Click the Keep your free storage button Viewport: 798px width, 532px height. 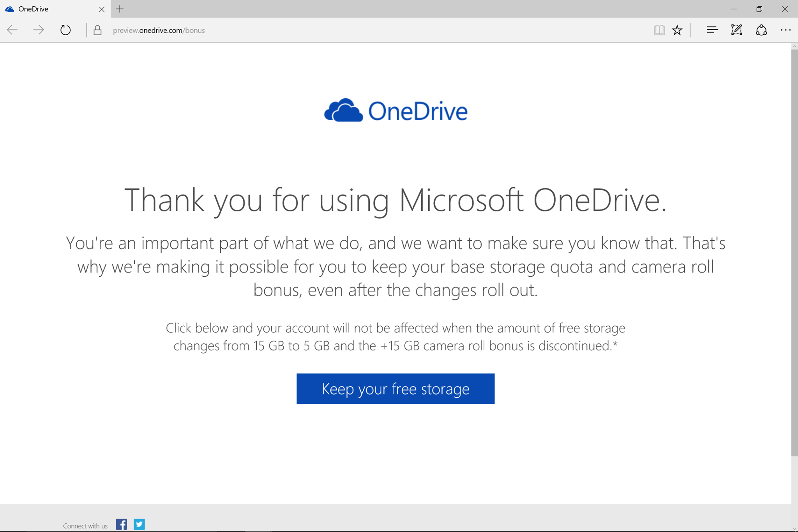395,389
